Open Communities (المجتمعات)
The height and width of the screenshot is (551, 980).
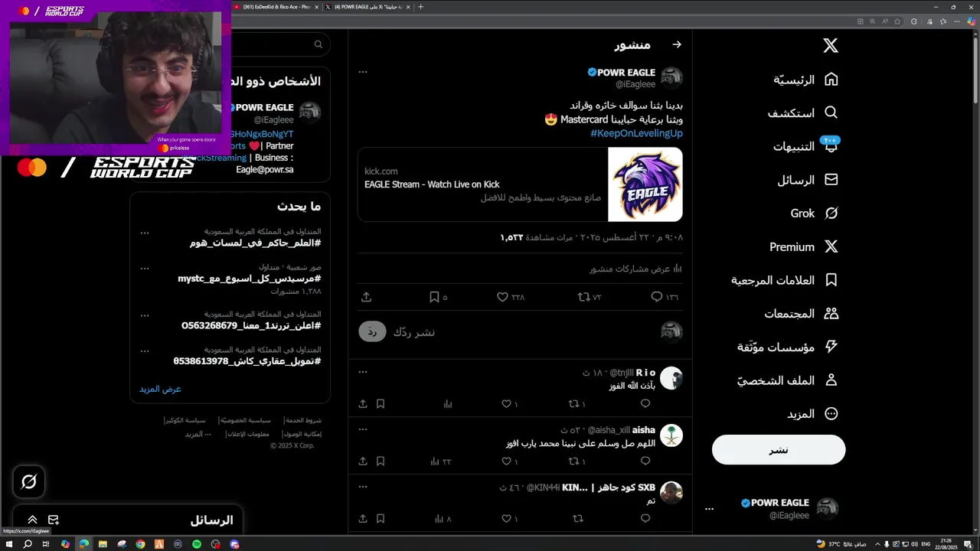click(x=802, y=314)
